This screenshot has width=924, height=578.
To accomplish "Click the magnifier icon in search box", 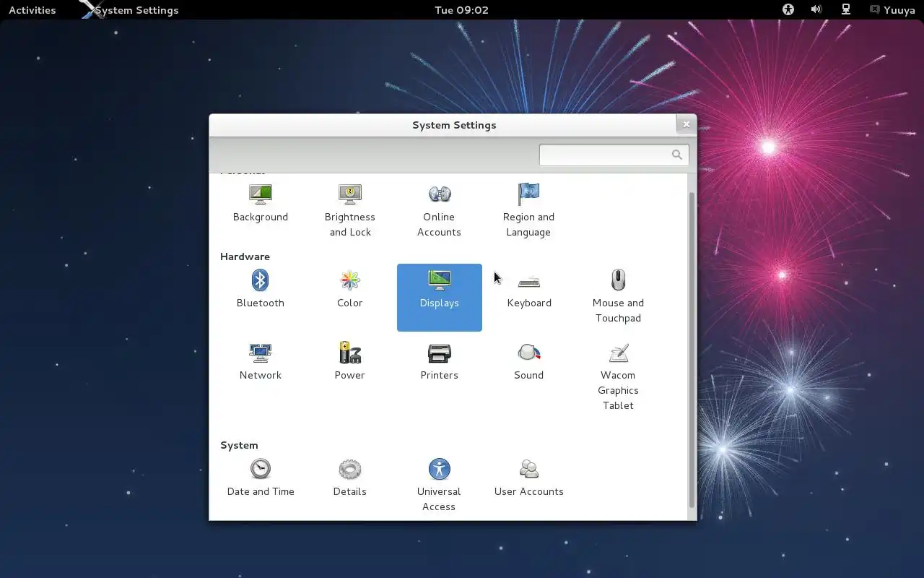I will 676,155.
